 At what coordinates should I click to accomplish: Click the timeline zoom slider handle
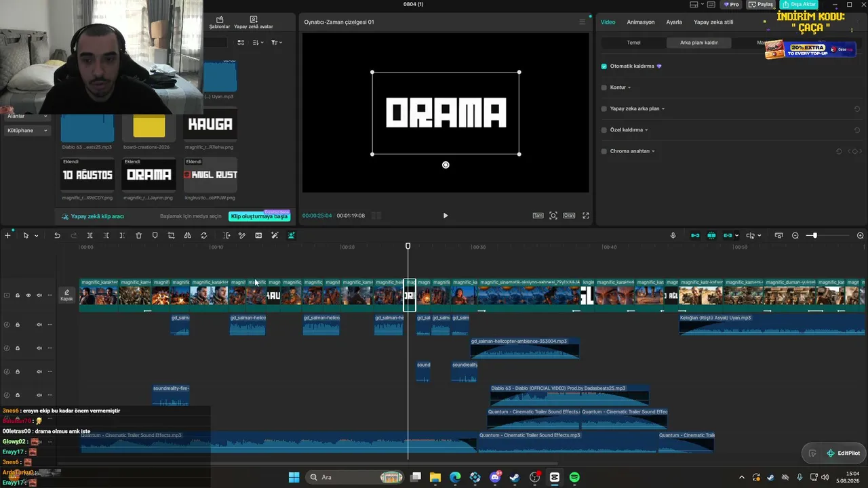point(814,235)
